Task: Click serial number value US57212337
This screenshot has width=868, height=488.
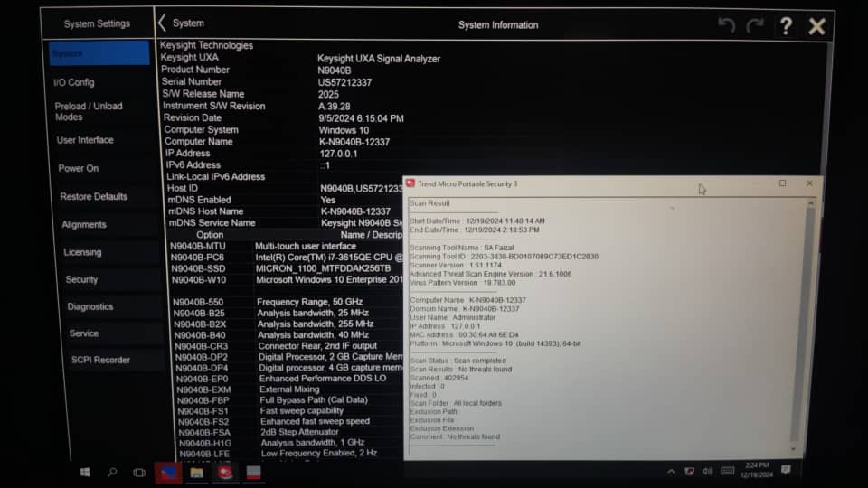Action: click(x=344, y=82)
